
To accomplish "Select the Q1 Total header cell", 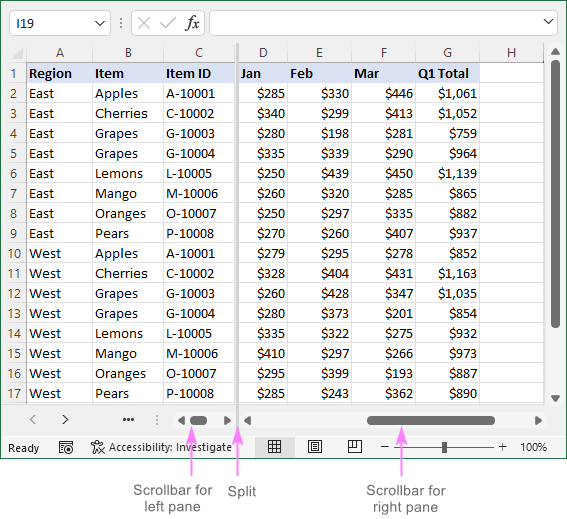I will tap(448, 73).
